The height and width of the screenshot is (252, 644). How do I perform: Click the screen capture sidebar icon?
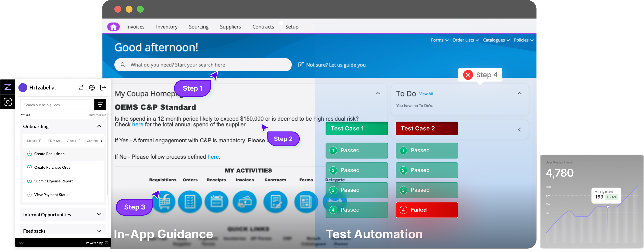coord(8,102)
